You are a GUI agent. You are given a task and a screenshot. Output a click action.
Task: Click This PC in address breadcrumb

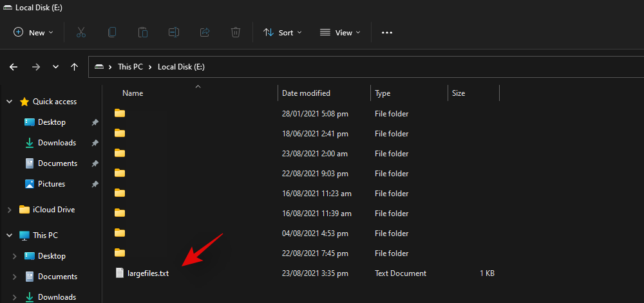point(131,66)
